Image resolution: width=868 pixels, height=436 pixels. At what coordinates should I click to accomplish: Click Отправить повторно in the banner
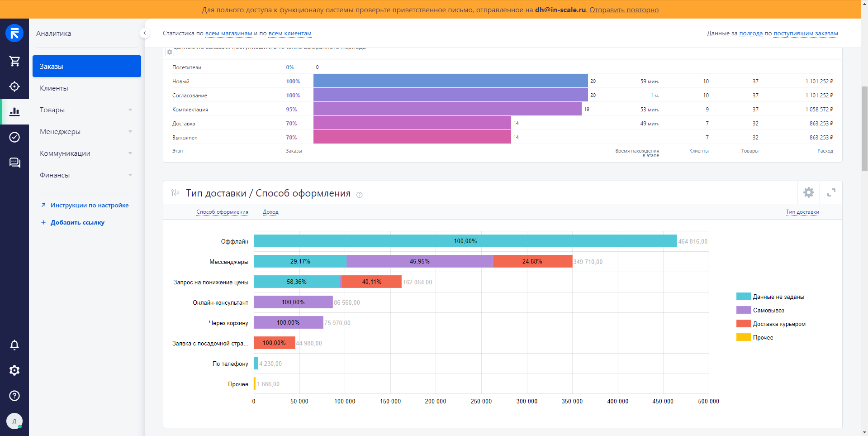point(624,10)
